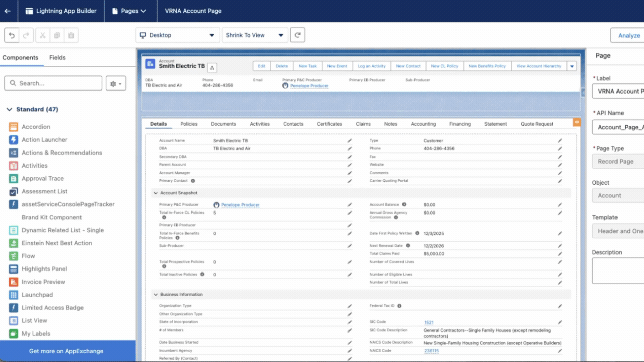The image size is (644, 362).
Task: Open the Desktop form factor dropdown
Action: click(x=178, y=35)
